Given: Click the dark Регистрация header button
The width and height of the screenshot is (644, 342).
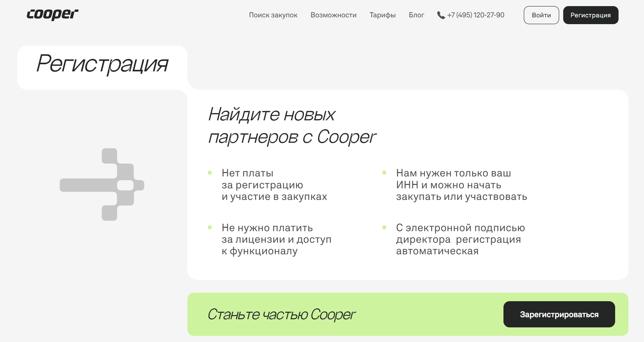Looking at the screenshot, I should pos(590,15).
